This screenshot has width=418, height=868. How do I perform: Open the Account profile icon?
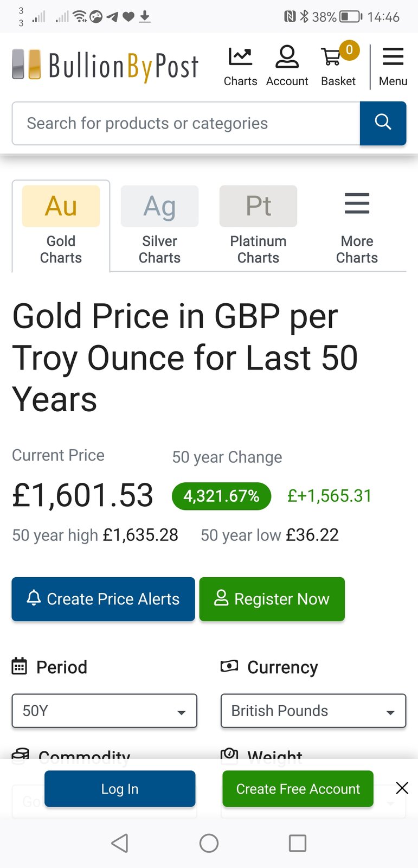pos(287,58)
